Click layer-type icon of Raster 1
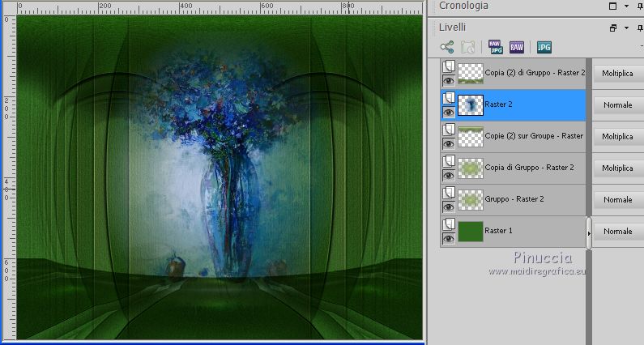This screenshot has height=345, width=644. point(449,224)
